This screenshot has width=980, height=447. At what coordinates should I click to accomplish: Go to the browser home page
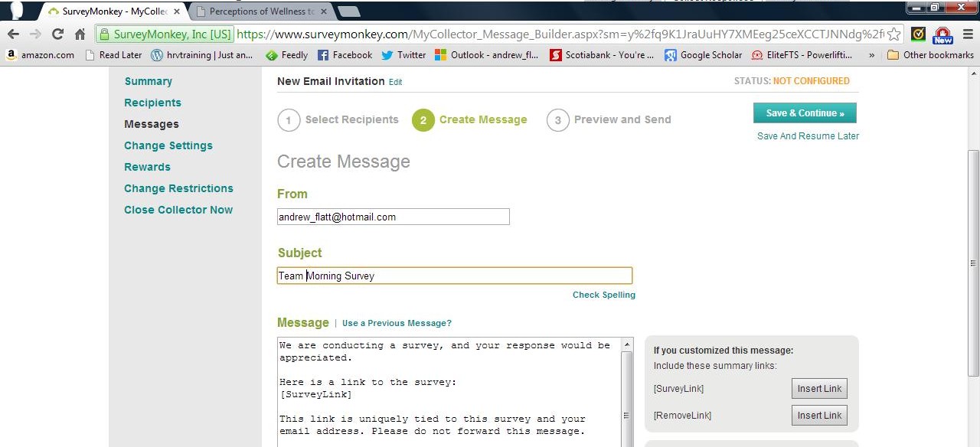tap(80, 34)
